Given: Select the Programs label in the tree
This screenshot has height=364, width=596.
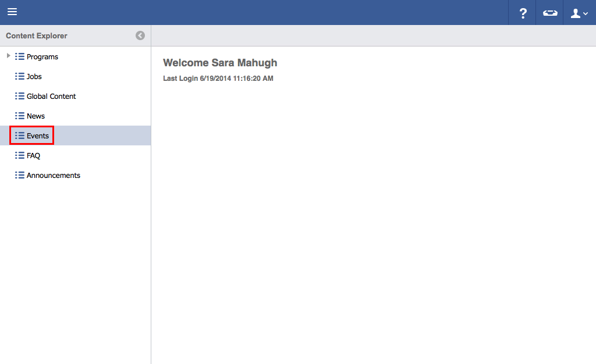Looking at the screenshot, I should tap(42, 57).
